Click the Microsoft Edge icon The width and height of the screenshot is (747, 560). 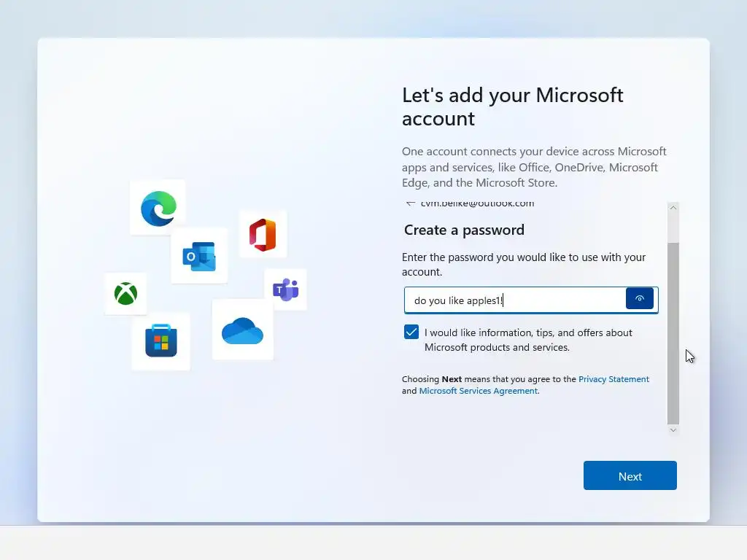point(158,208)
